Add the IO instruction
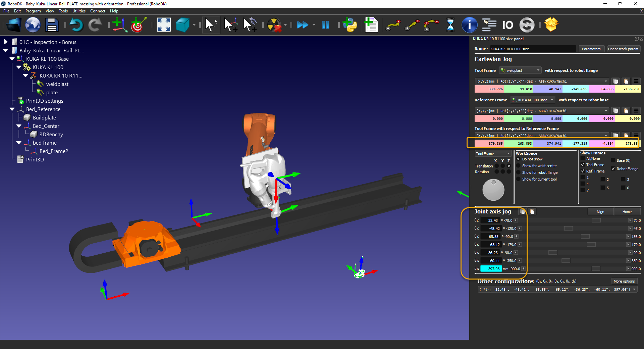Viewport: 644px width, 349px height. point(508,25)
